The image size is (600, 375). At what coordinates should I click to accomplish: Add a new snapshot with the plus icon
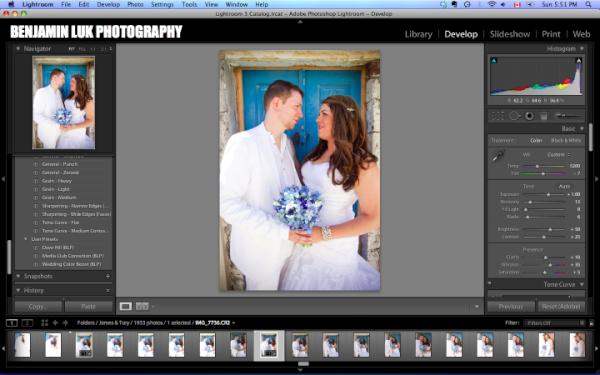coord(108,276)
